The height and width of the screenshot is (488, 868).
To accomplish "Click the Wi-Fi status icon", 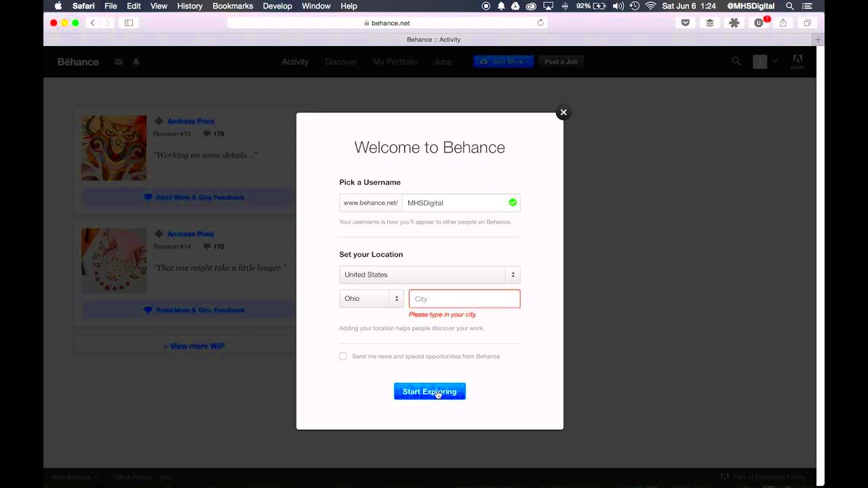I will click(x=651, y=6).
